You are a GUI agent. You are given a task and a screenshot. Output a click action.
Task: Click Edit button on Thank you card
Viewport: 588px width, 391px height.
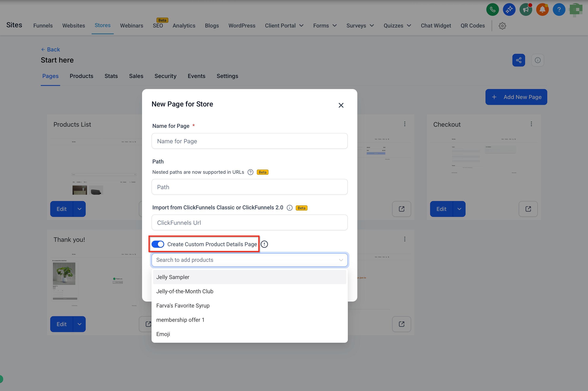[x=62, y=324]
